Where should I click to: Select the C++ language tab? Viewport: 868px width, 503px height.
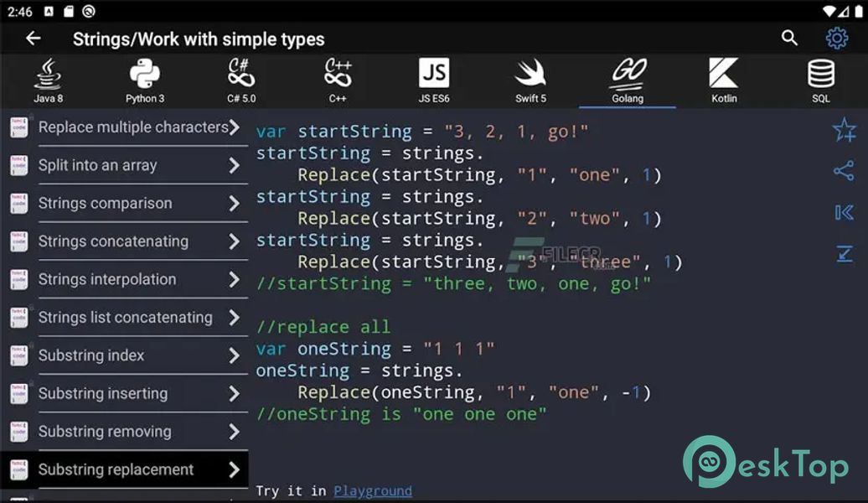[338, 80]
